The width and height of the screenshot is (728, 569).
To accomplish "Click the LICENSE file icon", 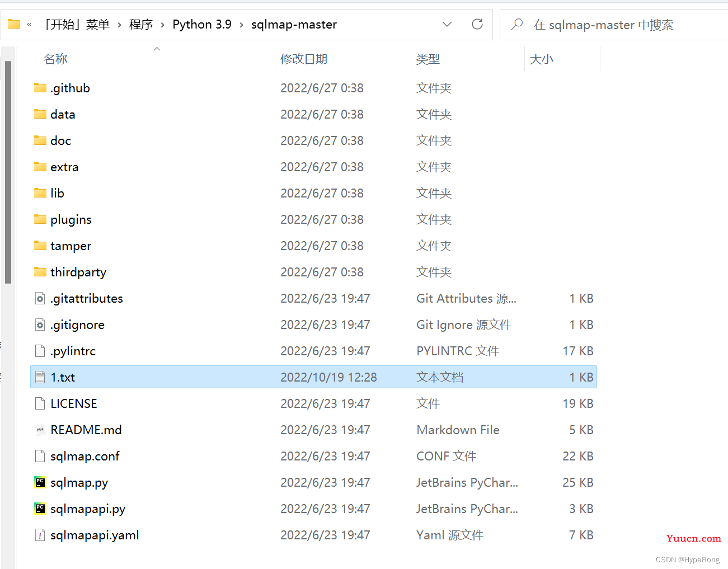I will click(x=40, y=403).
